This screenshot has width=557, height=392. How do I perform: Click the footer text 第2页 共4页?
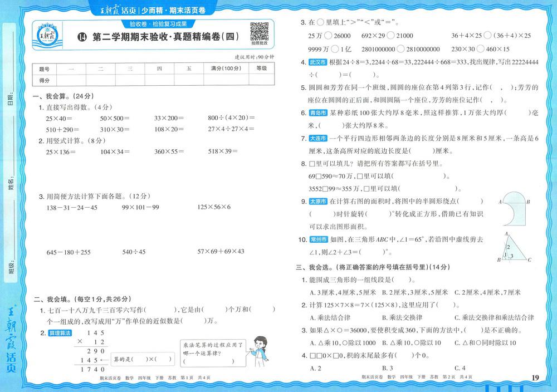[457, 377]
